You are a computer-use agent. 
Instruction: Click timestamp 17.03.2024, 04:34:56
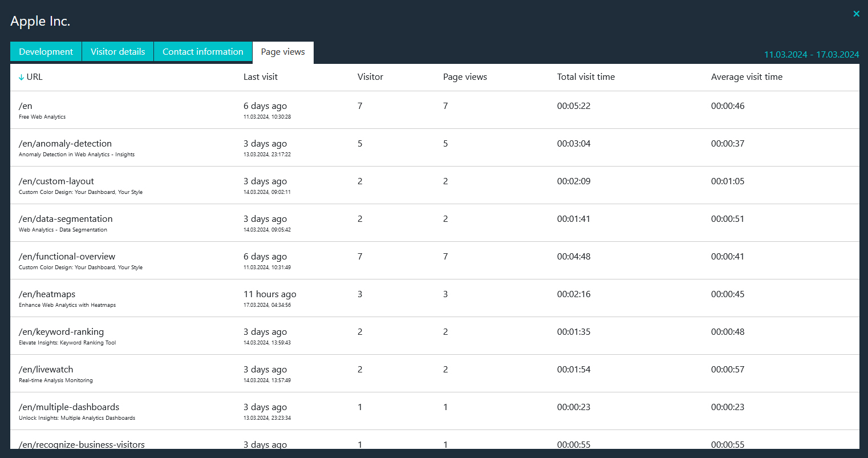[267, 305]
